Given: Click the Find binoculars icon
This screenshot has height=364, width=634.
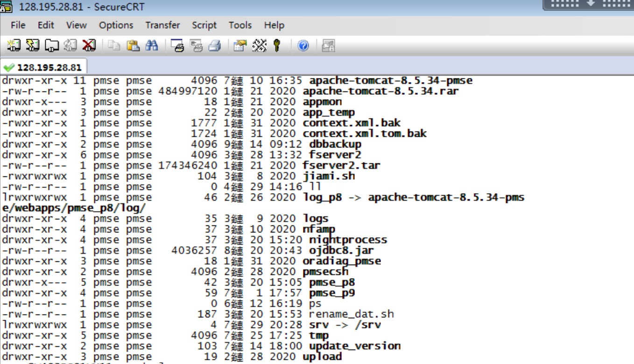Looking at the screenshot, I should (152, 45).
